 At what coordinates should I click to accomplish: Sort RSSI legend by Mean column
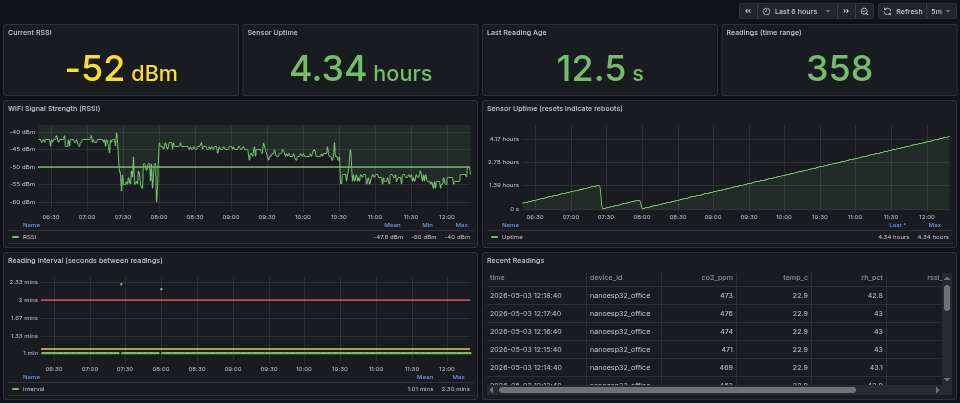click(392, 225)
